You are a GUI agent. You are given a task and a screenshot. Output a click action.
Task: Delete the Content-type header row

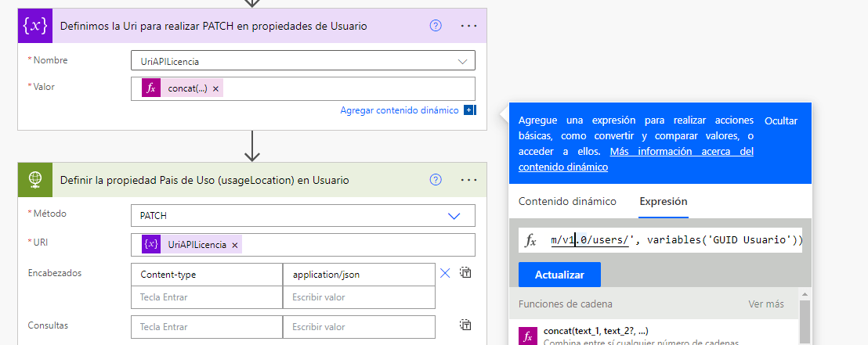coord(445,274)
